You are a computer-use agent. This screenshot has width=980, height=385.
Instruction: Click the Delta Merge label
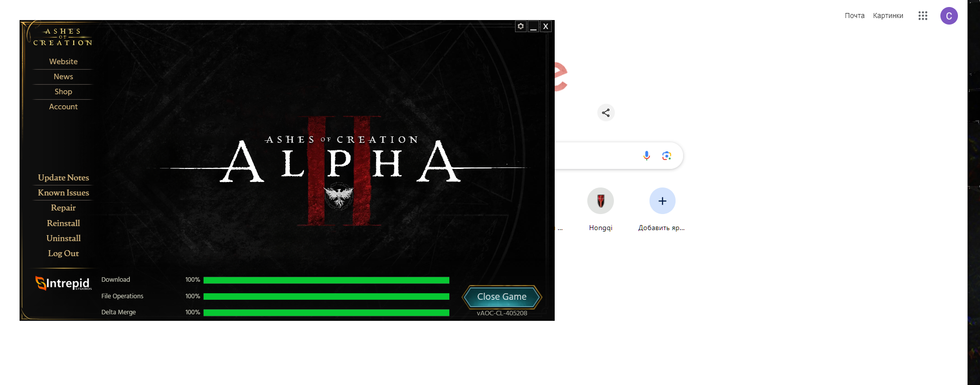(118, 312)
